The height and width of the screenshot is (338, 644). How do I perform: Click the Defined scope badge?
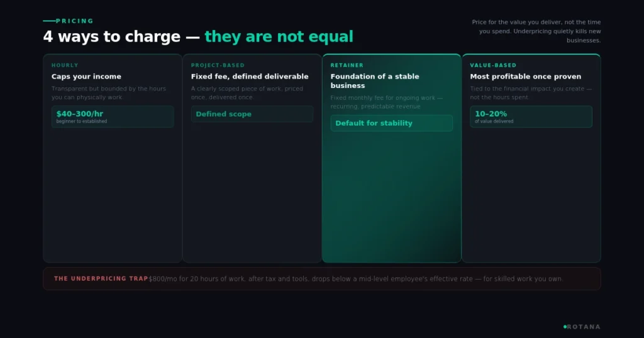tap(252, 114)
